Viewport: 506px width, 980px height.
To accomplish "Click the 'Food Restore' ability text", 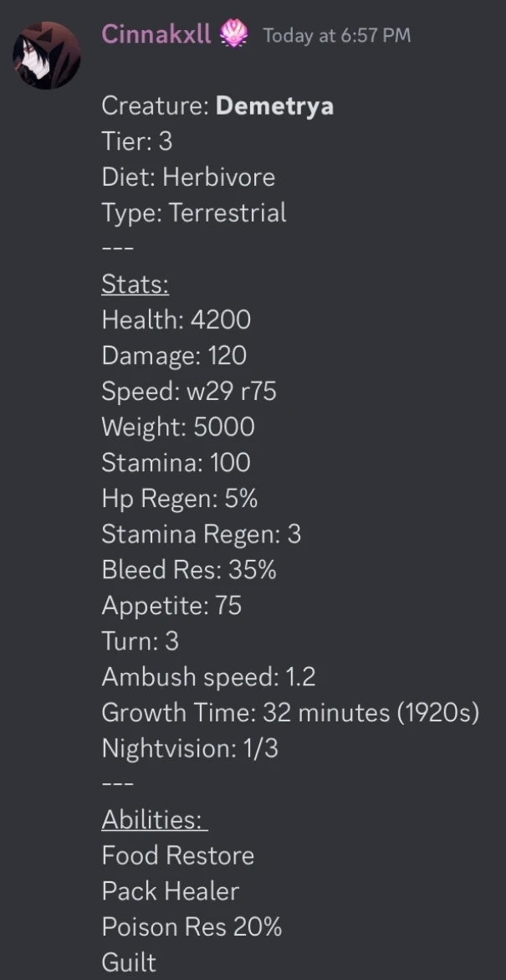I will [178, 855].
